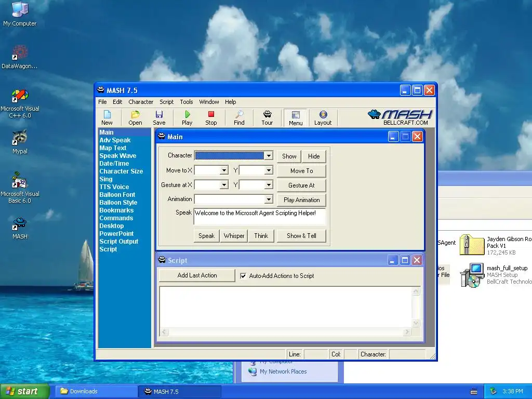Click the Gesture At button
532x399 pixels.
pyautogui.click(x=302, y=185)
